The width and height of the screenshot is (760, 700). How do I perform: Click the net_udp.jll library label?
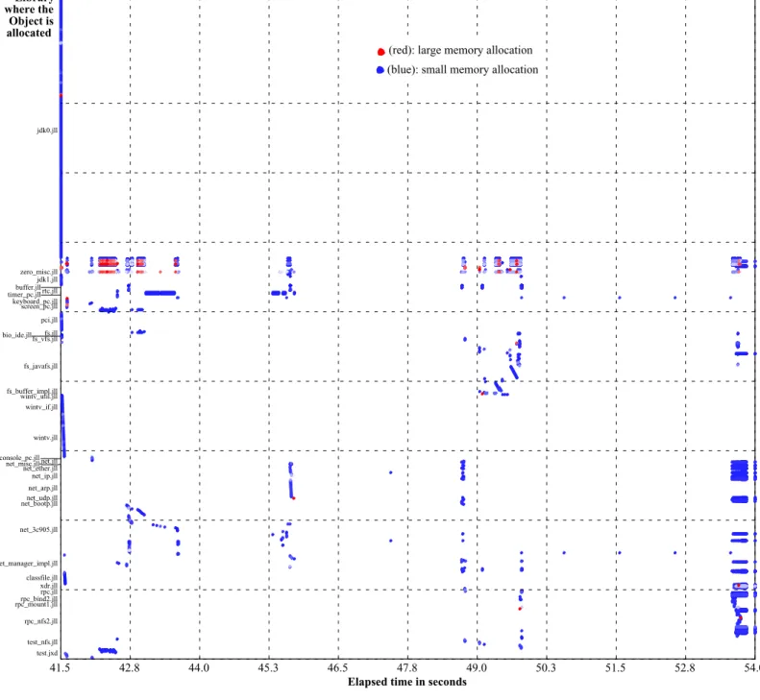pyautogui.click(x=42, y=498)
